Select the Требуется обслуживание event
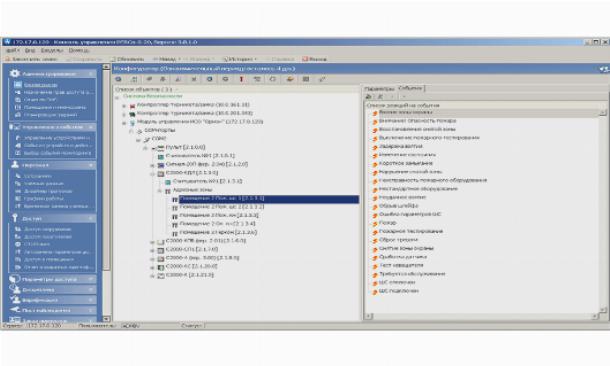This screenshot has width=610, height=366. [412, 274]
